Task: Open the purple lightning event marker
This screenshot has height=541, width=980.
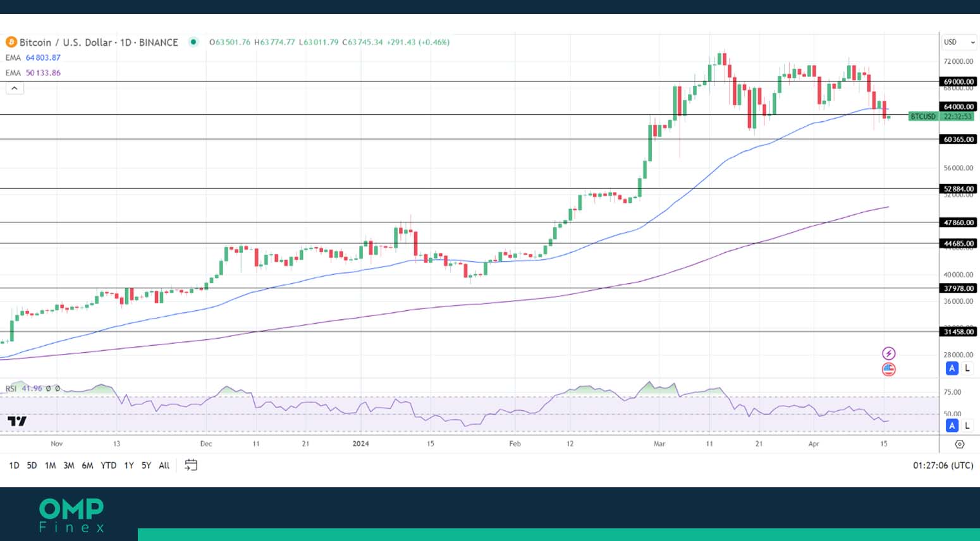Action: point(889,353)
